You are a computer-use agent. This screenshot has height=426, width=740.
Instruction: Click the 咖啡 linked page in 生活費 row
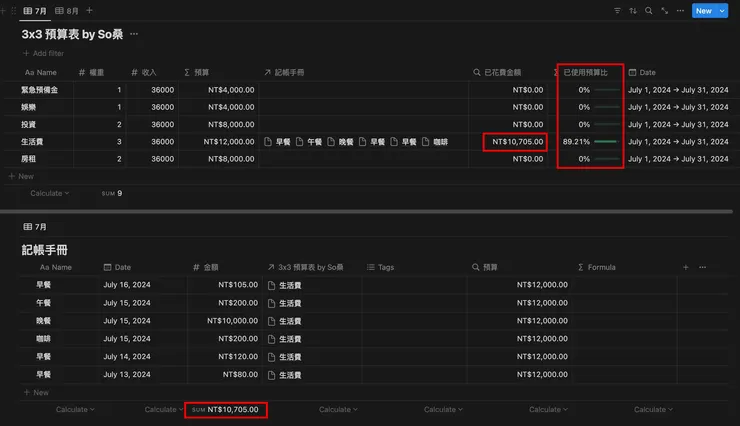click(435, 142)
